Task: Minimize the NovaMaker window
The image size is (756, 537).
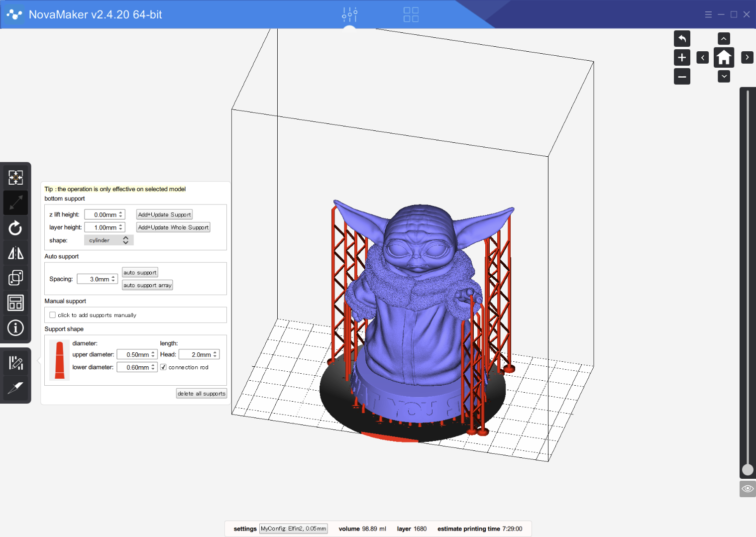Action: (x=721, y=14)
